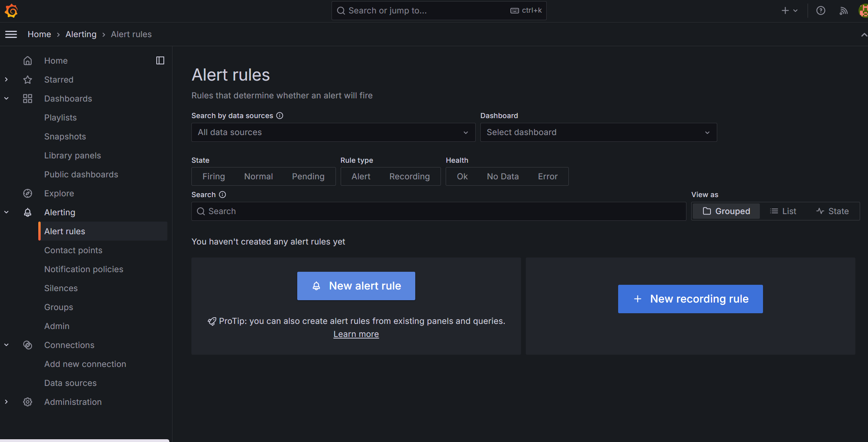Click the Administration gear icon
Screen dimensions: 868x442
pyautogui.click(x=28, y=402)
